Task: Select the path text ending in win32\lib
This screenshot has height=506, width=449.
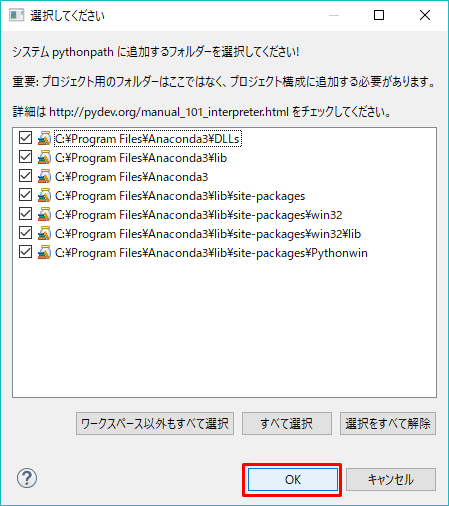Action: 208,234
